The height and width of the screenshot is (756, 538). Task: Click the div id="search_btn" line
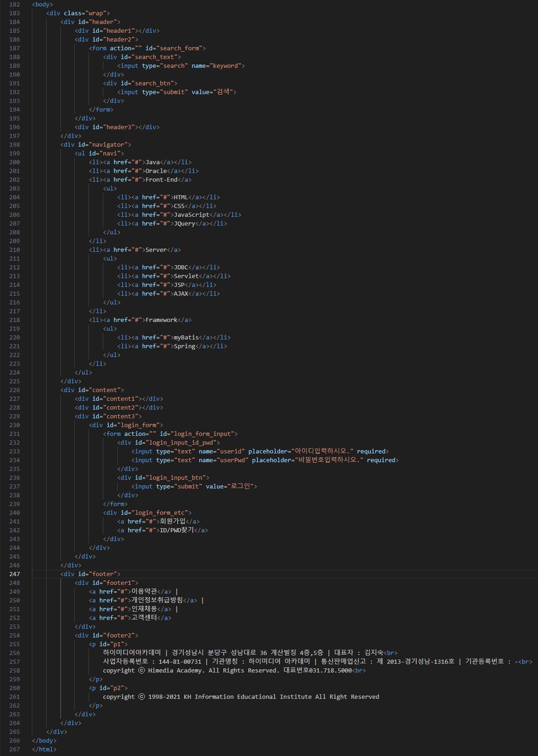coord(140,83)
